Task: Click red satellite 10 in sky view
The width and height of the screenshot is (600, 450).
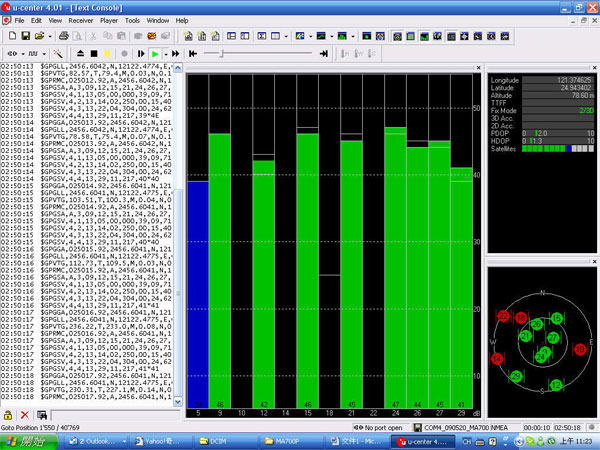Action: [580, 349]
